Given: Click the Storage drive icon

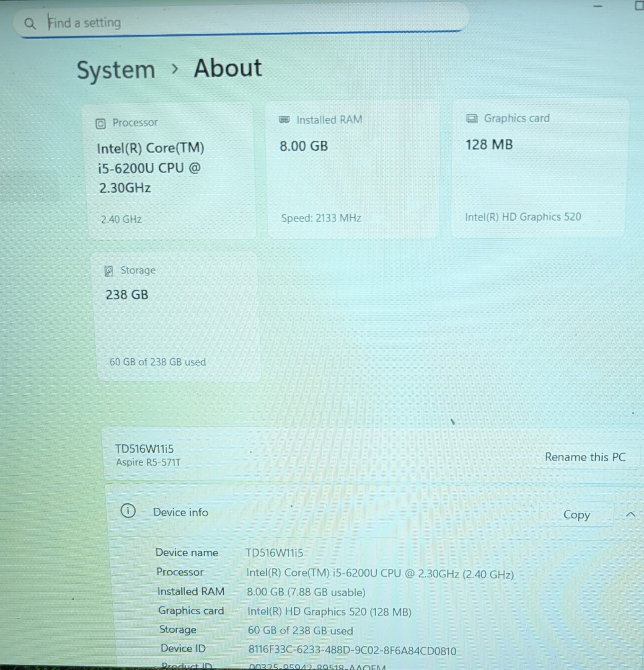Looking at the screenshot, I should tap(109, 271).
